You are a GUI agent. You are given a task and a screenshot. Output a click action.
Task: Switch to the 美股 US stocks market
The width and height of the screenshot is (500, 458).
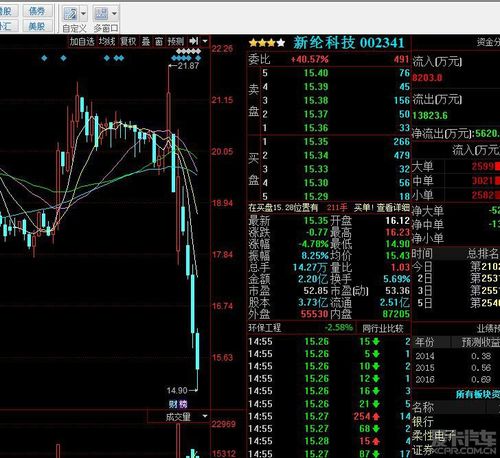(37, 26)
